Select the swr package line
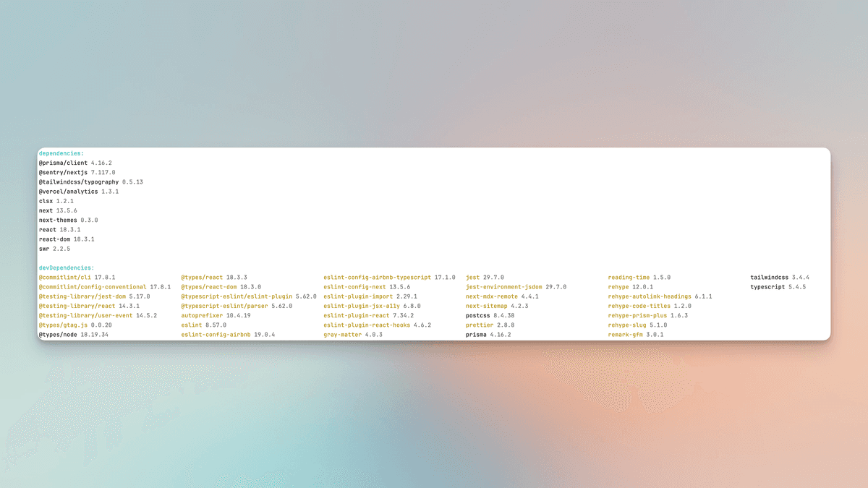This screenshot has height=488, width=868. click(x=54, y=249)
